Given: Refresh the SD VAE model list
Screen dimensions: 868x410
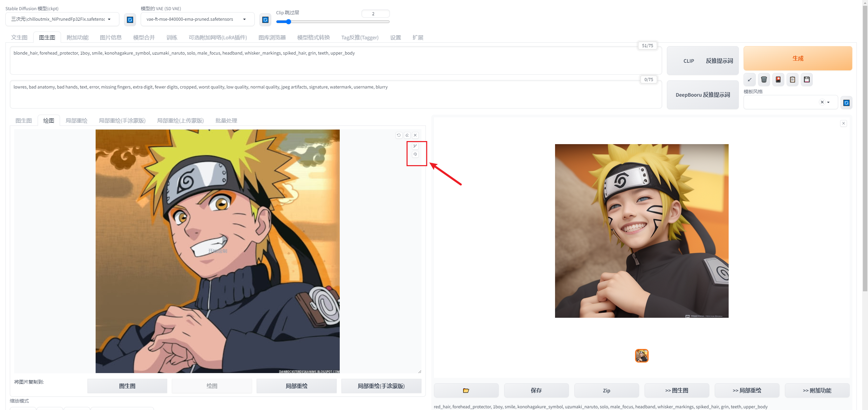Looking at the screenshot, I should pos(265,20).
